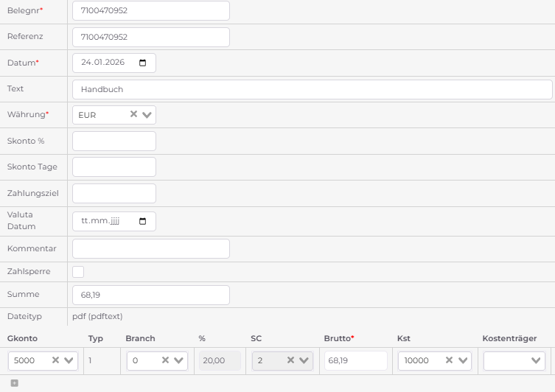Clear the SC value 2

pos(291,360)
